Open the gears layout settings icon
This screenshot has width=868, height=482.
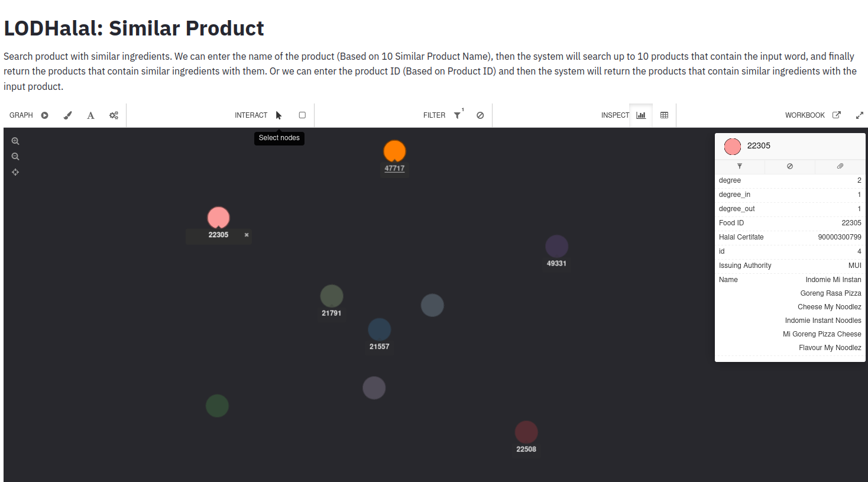pyautogui.click(x=114, y=115)
